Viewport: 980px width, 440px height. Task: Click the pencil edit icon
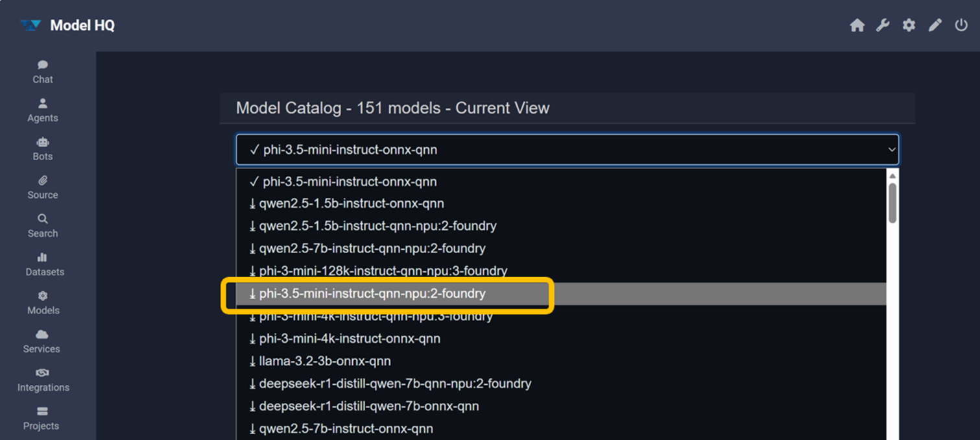[935, 25]
